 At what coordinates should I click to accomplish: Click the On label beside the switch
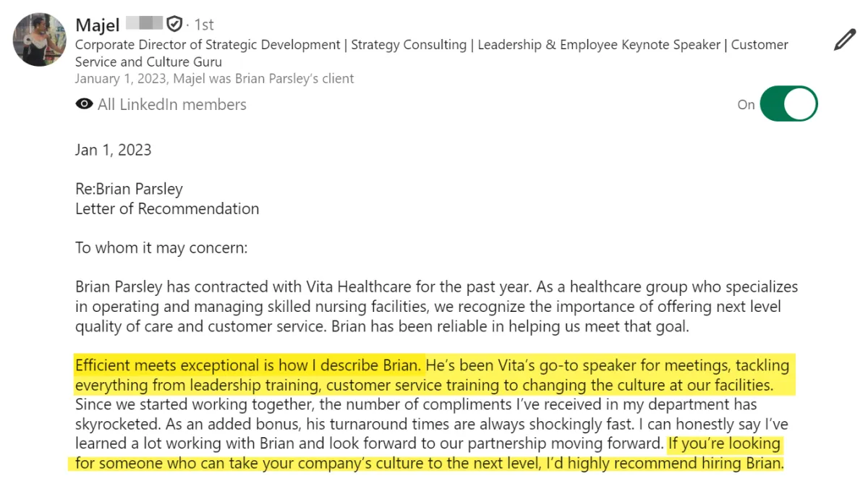[746, 105]
